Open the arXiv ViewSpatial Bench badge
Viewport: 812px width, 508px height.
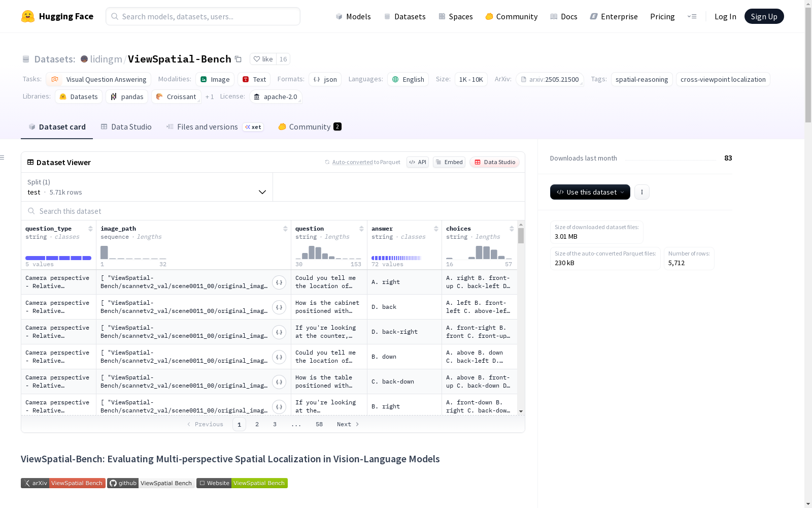coord(63,483)
